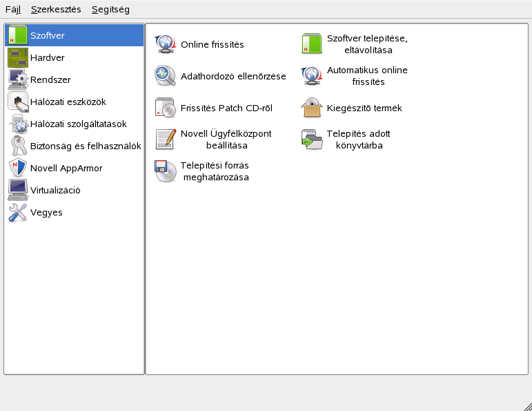The width and height of the screenshot is (532, 411).
Task: Open Automatikus online frissítés icon
Action: click(312, 76)
